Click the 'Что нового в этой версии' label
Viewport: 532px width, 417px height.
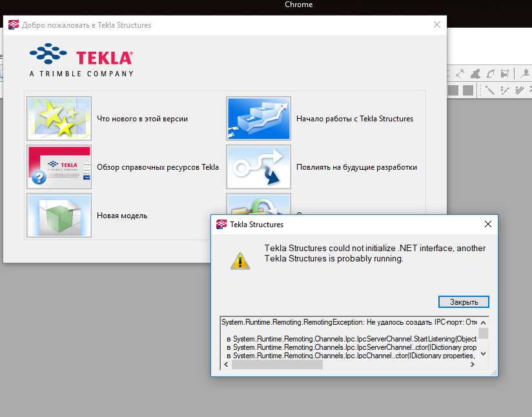tap(142, 119)
